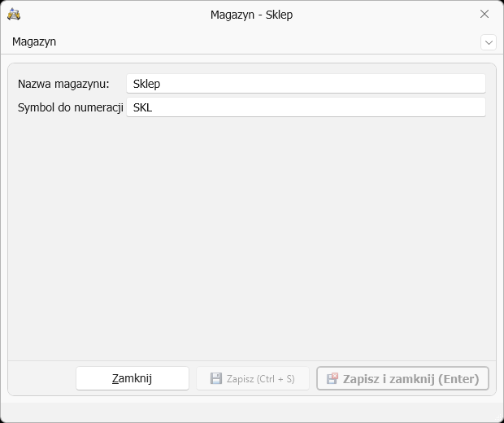
Task: Open the Magazyn menu
Action: click(34, 41)
